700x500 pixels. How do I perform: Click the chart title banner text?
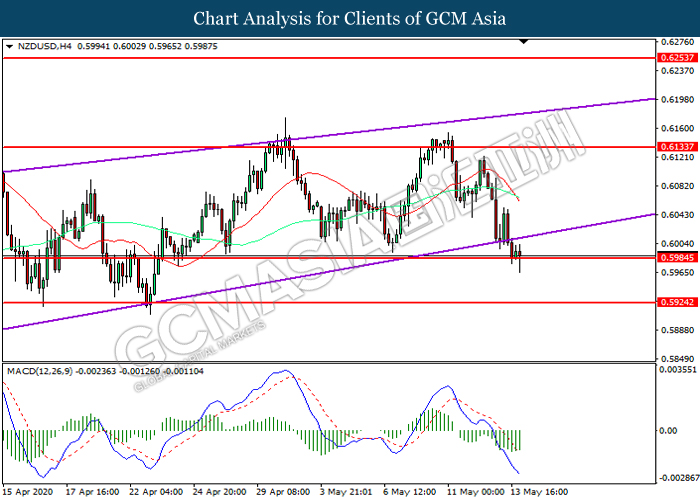[x=349, y=18]
